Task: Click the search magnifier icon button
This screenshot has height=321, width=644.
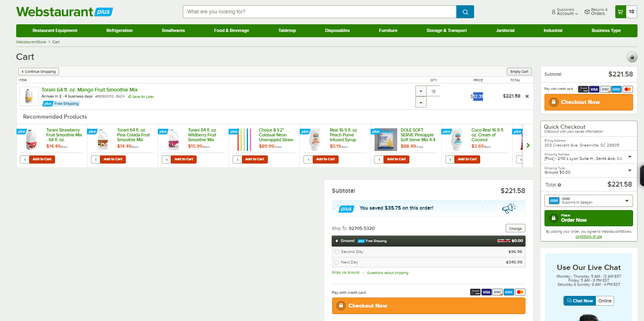Action: [x=465, y=12]
